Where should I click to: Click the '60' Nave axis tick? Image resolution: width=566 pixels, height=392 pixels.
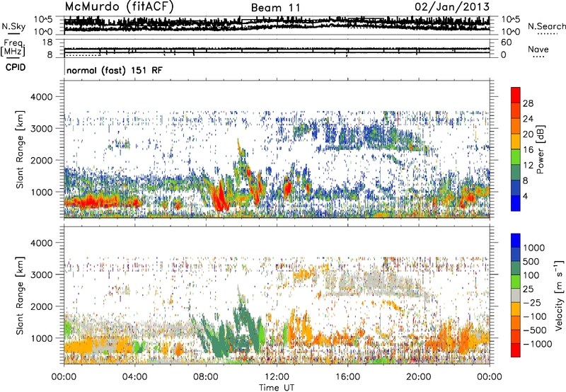[506, 42]
